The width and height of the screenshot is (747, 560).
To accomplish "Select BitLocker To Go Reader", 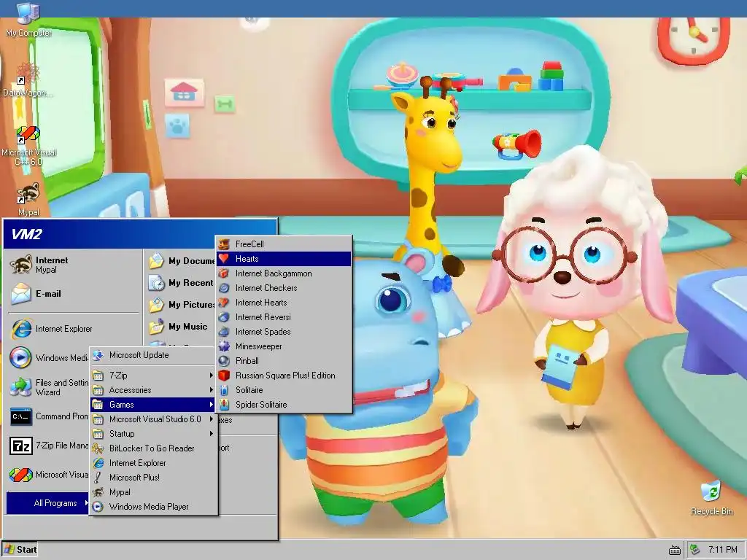I will 153,448.
